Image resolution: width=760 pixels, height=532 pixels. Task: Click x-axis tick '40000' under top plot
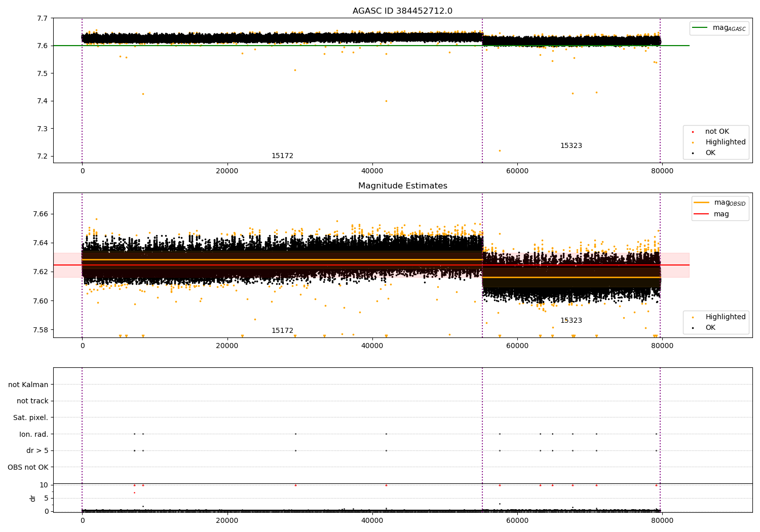372,171
